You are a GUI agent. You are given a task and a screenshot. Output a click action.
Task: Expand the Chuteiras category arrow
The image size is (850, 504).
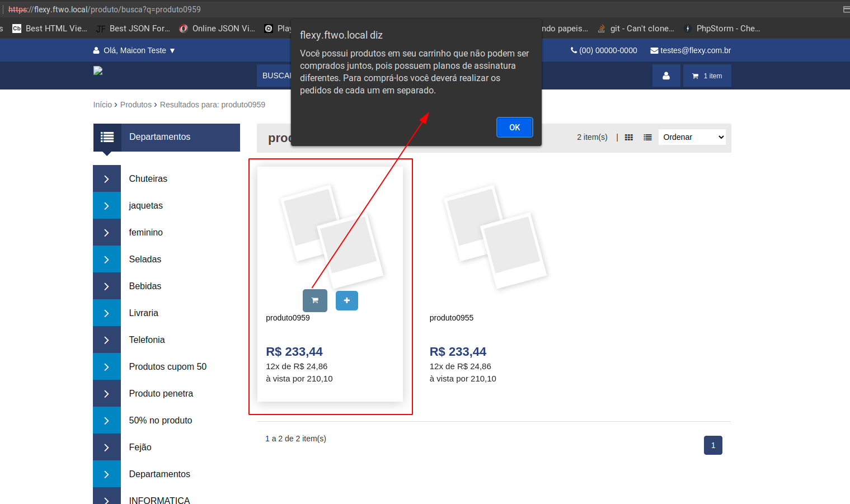click(x=106, y=179)
